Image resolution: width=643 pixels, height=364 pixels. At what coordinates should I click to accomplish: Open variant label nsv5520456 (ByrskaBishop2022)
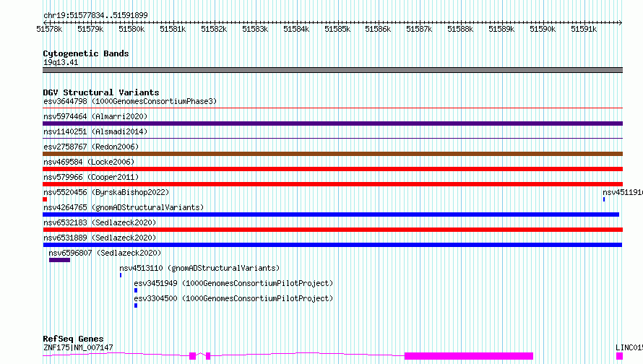click(x=106, y=192)
